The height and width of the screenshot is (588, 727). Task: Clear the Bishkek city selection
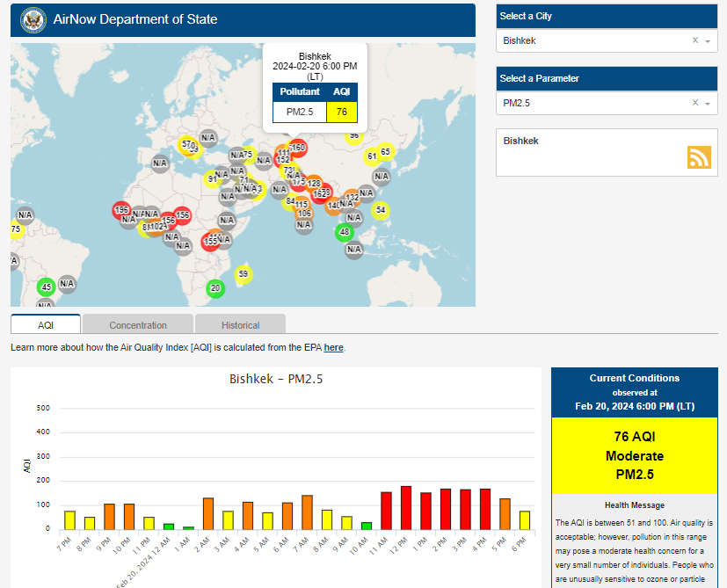pyautogui.click(x=695, y=40)
